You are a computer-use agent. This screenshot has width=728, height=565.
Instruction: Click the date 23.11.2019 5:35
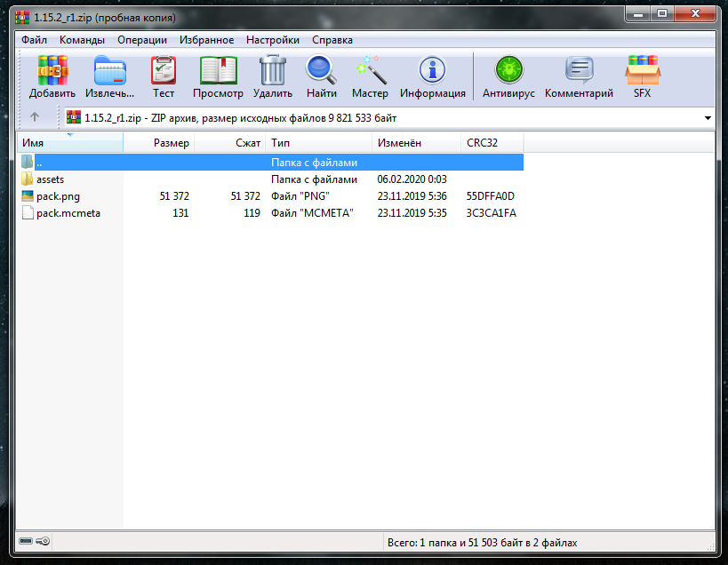coord(412,213)
